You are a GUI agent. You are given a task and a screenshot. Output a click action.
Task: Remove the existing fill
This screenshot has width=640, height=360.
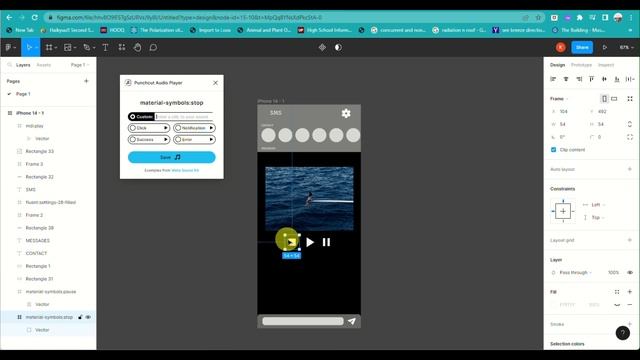tap(630, 305)
